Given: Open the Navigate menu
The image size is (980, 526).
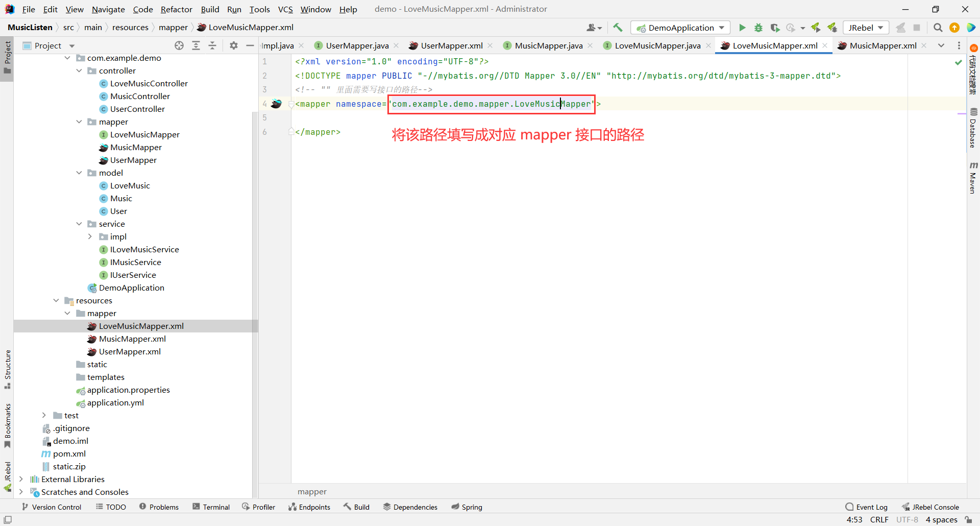Looking at the screenshot, I should [x=108, y=9].
